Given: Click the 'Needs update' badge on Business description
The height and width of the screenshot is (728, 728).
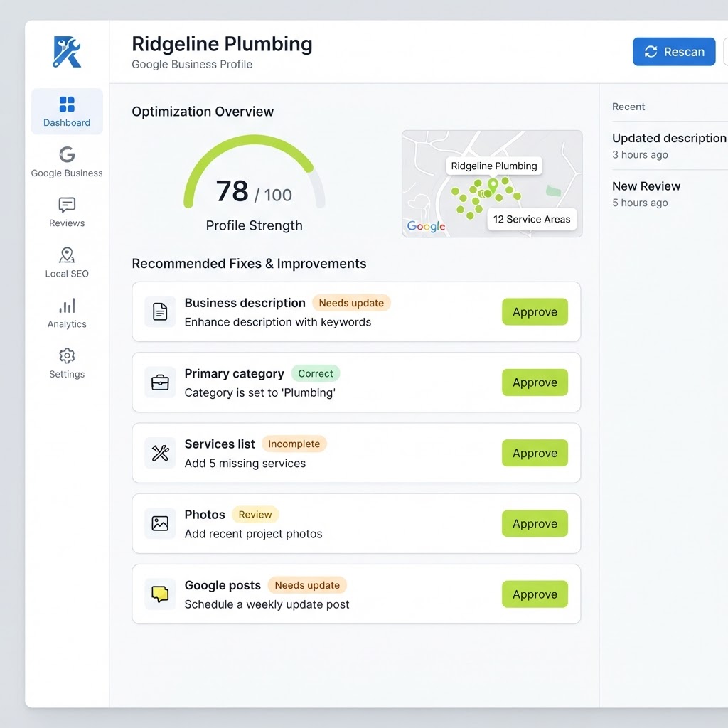Looking at the screenshot, I should [351, 303].
